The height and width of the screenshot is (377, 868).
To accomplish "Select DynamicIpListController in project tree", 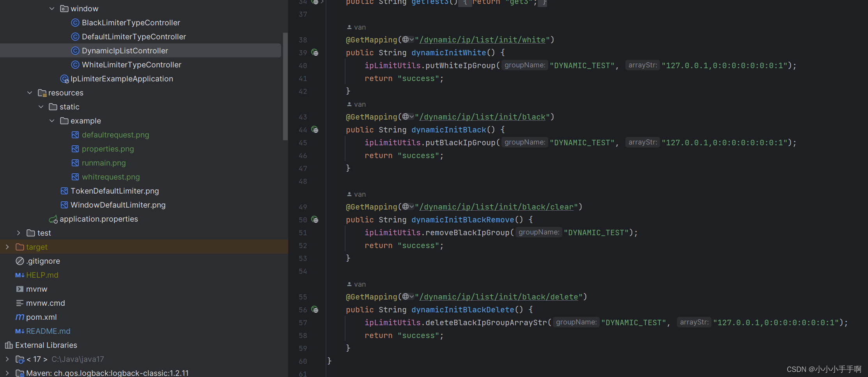I will [125, 51].
